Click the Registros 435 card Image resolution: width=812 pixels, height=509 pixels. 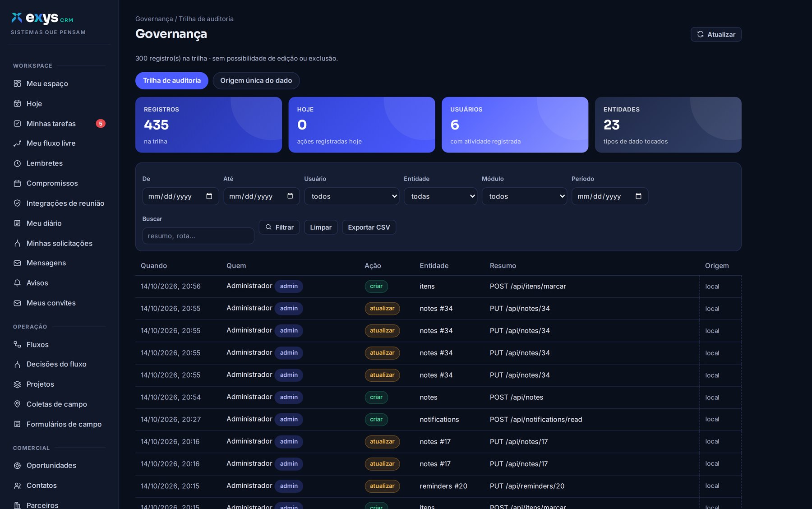point(208,125)
